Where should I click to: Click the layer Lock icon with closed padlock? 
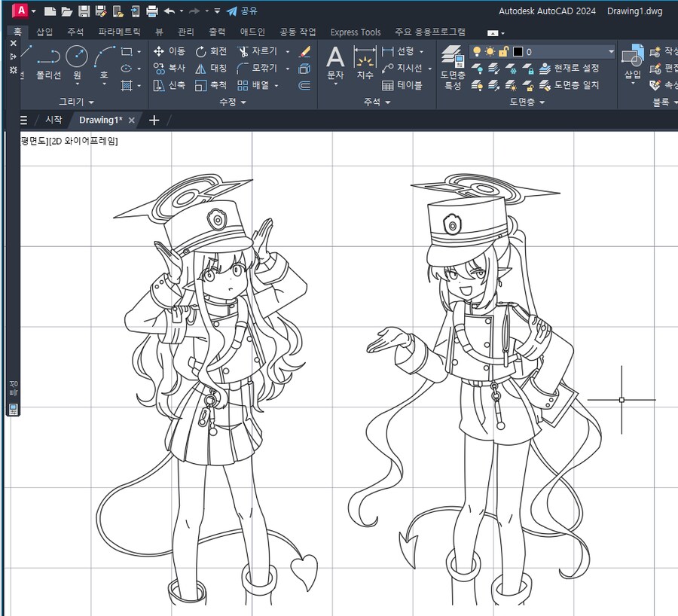click(x=527, y=69)
